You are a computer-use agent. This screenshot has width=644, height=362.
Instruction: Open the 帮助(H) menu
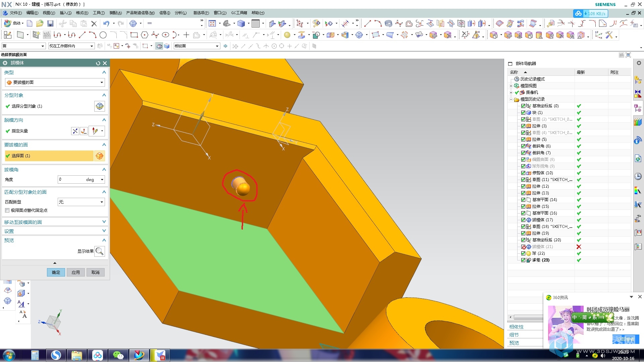[258, 13]
